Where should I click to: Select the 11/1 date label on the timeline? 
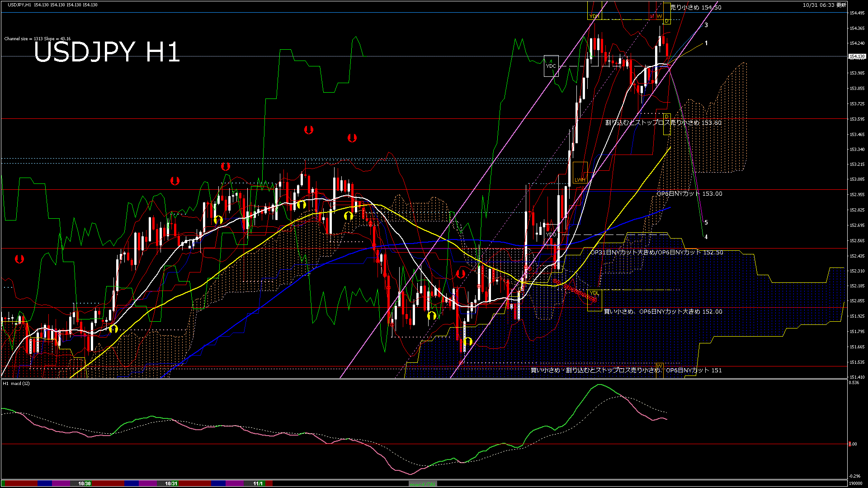258,483
